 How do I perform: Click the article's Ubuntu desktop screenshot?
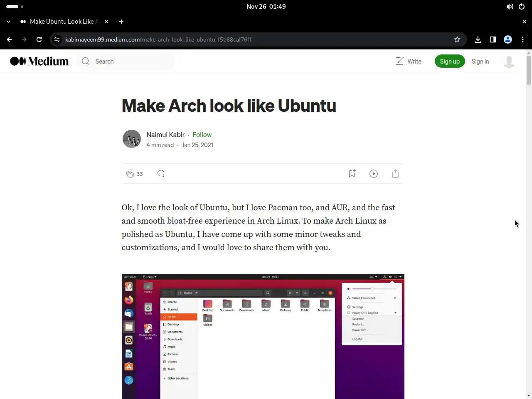point(263,337)
